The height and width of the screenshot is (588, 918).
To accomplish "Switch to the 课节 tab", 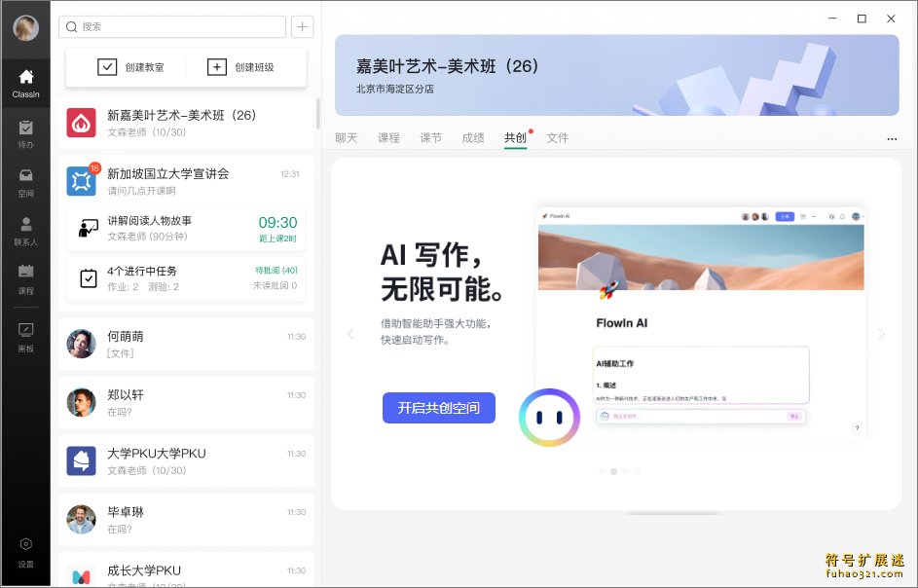I will click(430, 137).
